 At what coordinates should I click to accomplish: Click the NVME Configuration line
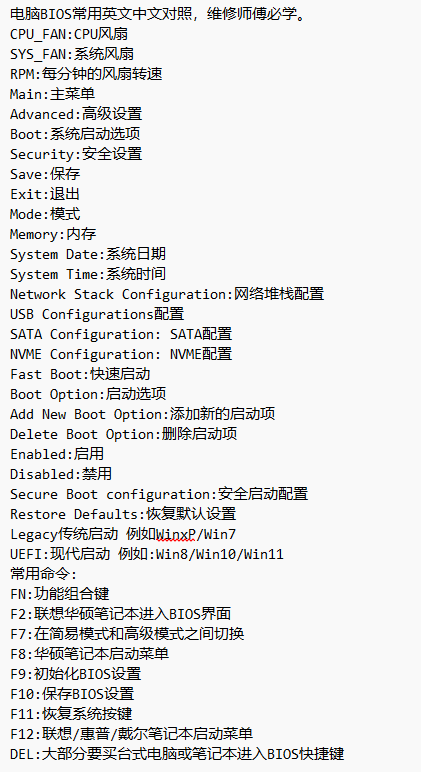121,354
